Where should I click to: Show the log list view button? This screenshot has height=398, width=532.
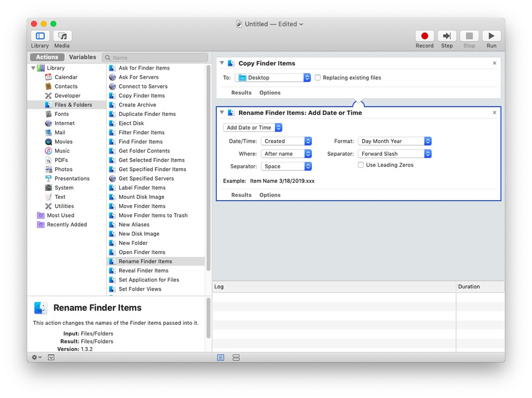(x=221, y=357)
